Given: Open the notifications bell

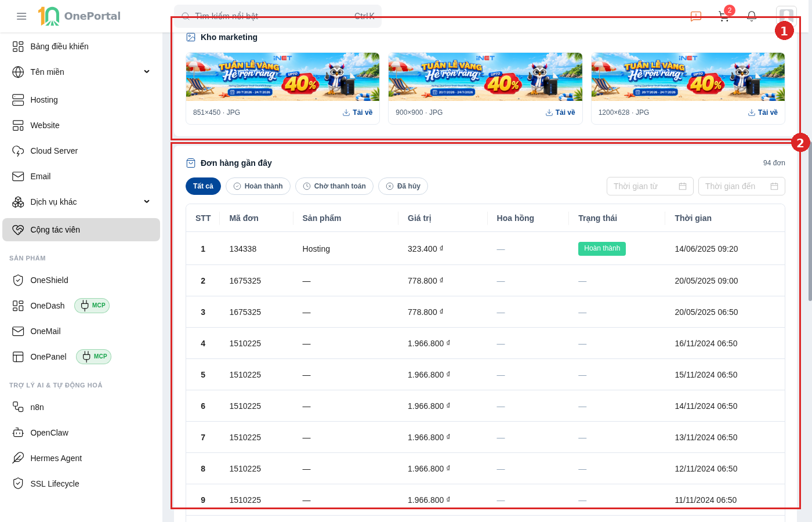Looking at the screenshot, I should 752,16.
